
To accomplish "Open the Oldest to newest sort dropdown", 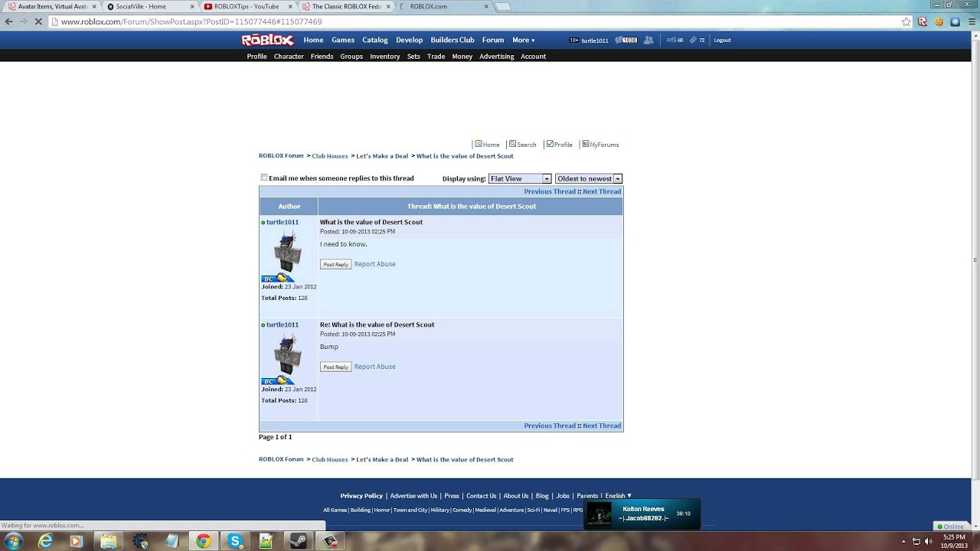I will click(x=589, y=178).
